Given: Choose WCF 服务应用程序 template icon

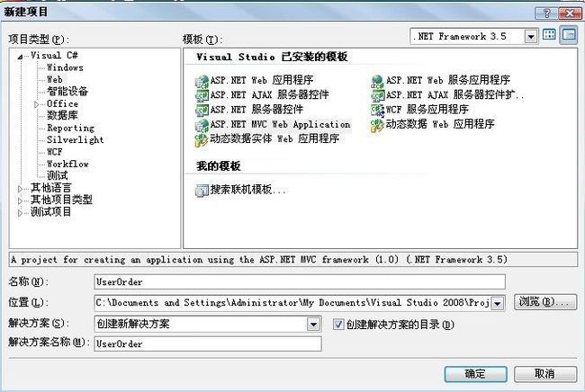Looking at the screenshot, I should pyautogui.click(x=377, y=110).
